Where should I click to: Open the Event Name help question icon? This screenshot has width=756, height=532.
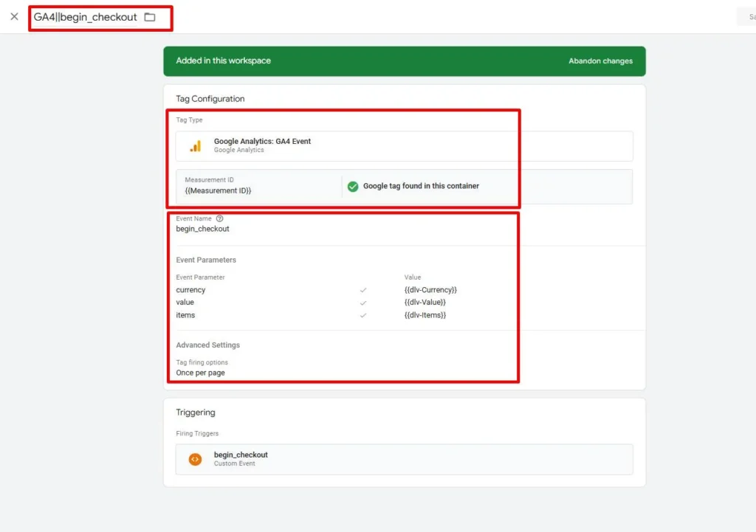pyautogui.click(x=219, y=218)
